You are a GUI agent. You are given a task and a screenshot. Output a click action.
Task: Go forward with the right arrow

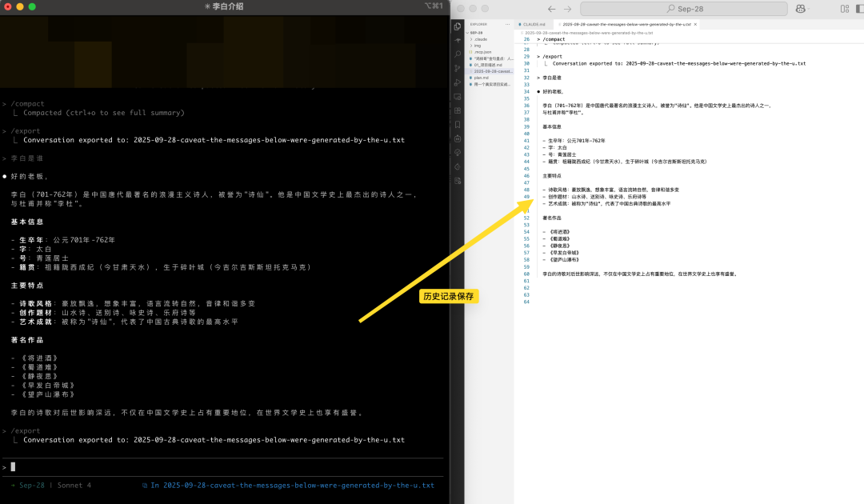click(x=567, y=9)
